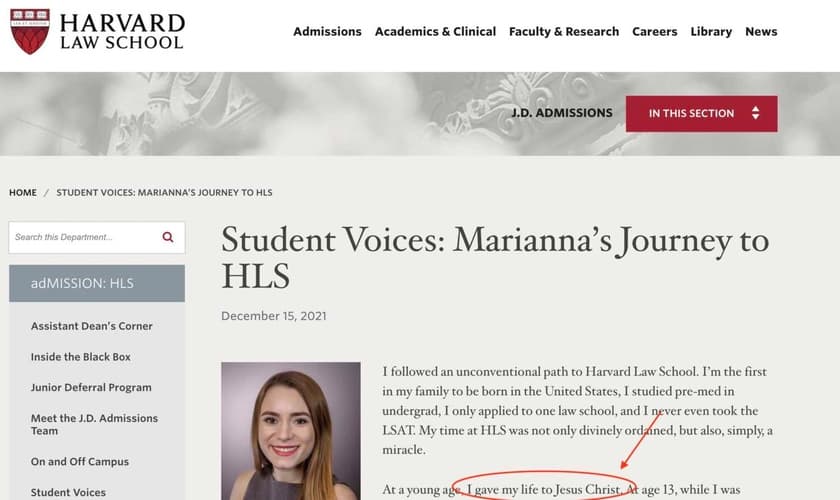Open On and Off Campus link
Image resolution: width=840 pixels, height=500 pixels.
[80, 462]
